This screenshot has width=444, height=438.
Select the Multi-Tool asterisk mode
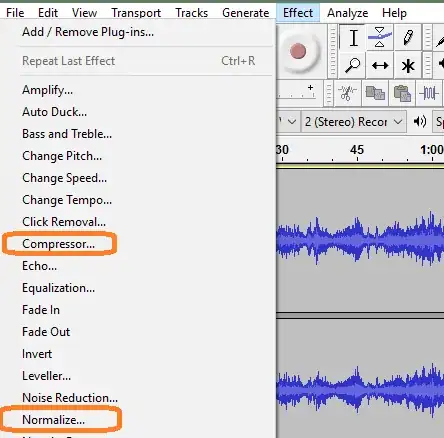[x=408, y=65]
